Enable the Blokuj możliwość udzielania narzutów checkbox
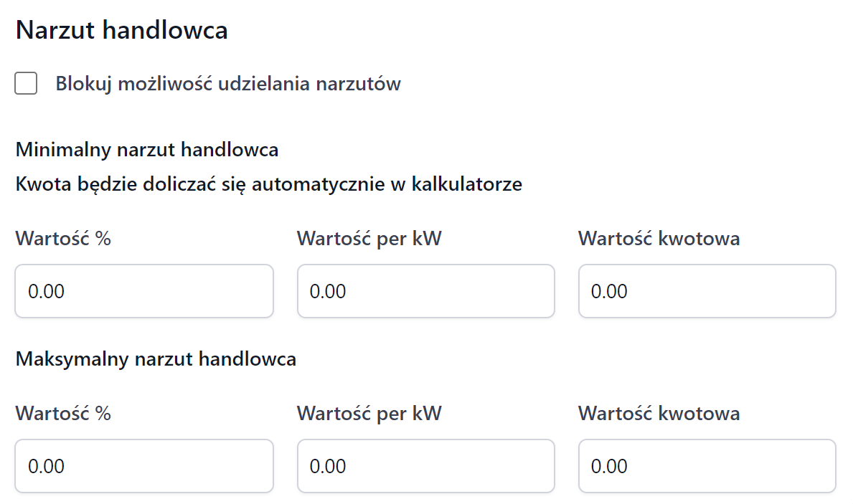 coord(27,84)
